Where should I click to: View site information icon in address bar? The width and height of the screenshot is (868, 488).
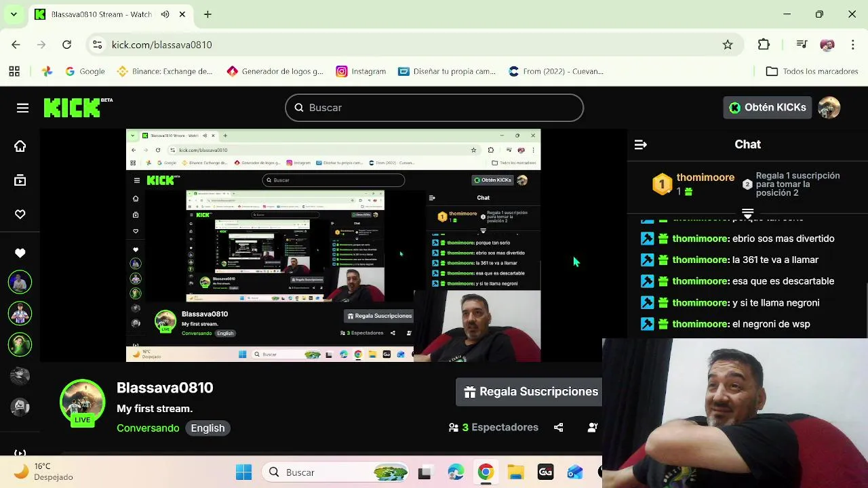(98, 45)
